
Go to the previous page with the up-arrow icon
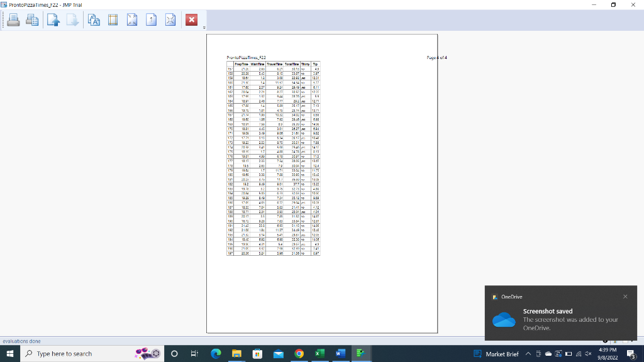[53, 19]
